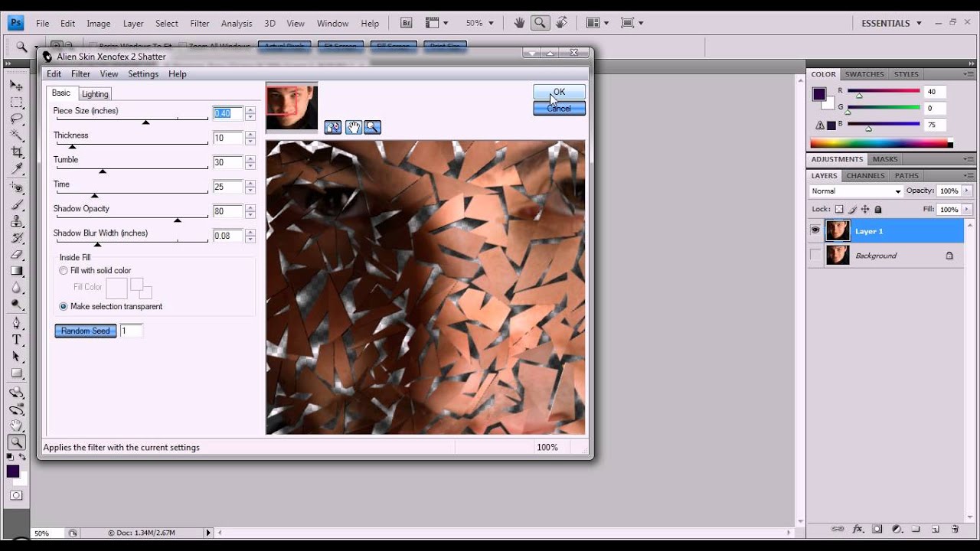Open the Analysis menu in Photoshop
980x551 pixels.
pos(237,24)
